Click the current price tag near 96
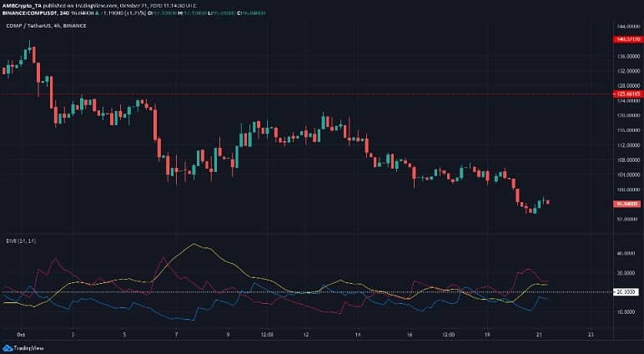 coord(626,203)
